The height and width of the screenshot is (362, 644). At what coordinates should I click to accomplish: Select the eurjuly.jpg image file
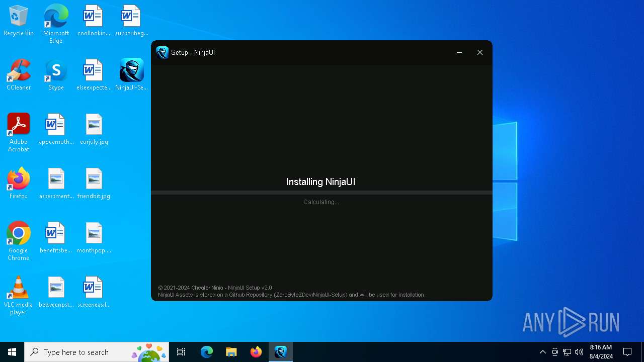[94, 130]
